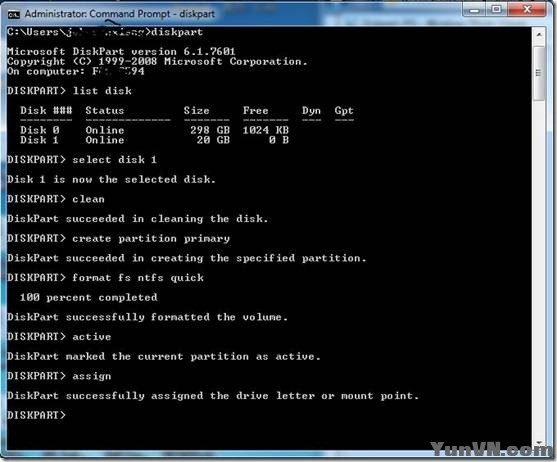This screenshot has width=557, height=462.
Task: Click the '20 GB' size value
Action: (x=213, y=140)
